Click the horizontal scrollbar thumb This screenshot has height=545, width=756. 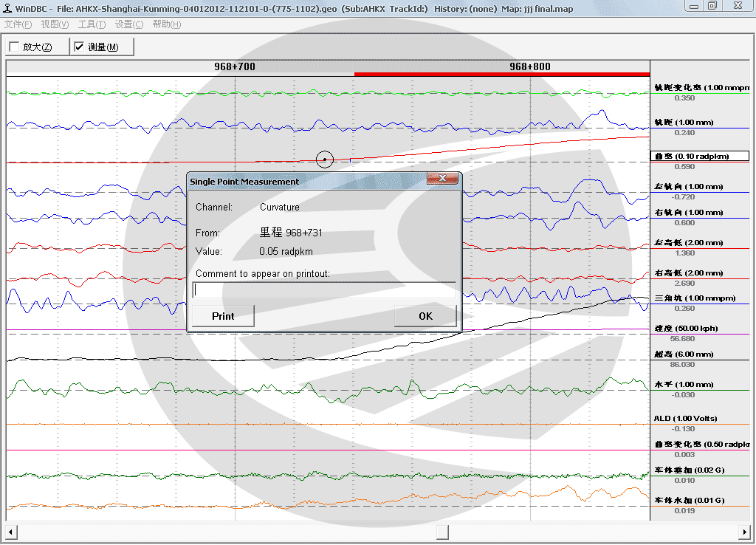click(x=442, y=532)
